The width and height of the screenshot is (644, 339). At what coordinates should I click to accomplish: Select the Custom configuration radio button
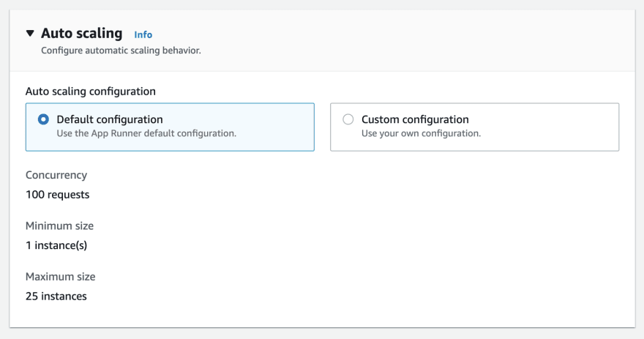348,119
